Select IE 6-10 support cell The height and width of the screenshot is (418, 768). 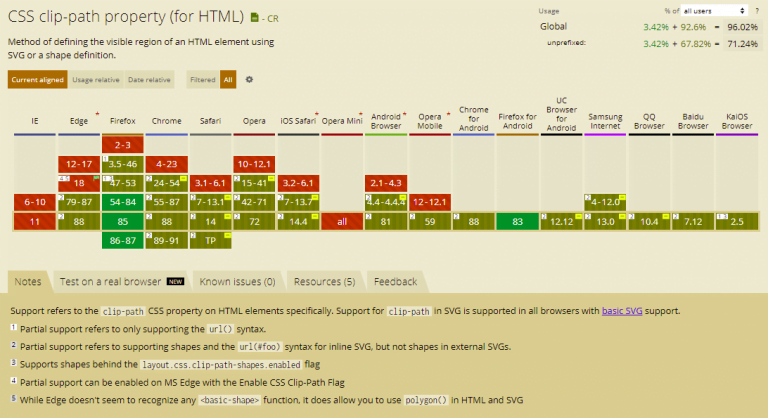point(35,202)
